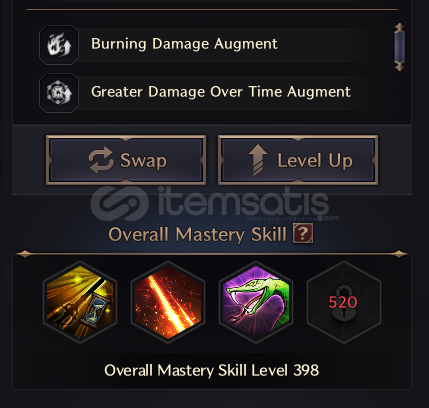Screen dimensions: 429x408
Task: Select the Greater Damage Over Time Augment text
Action: click(x=221, y=92)
